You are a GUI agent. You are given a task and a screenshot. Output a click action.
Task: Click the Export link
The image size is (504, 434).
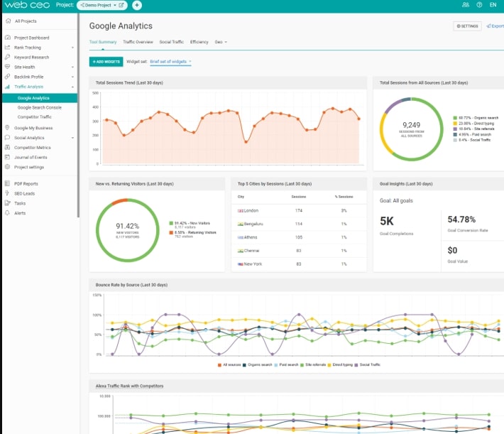(495, 26)
